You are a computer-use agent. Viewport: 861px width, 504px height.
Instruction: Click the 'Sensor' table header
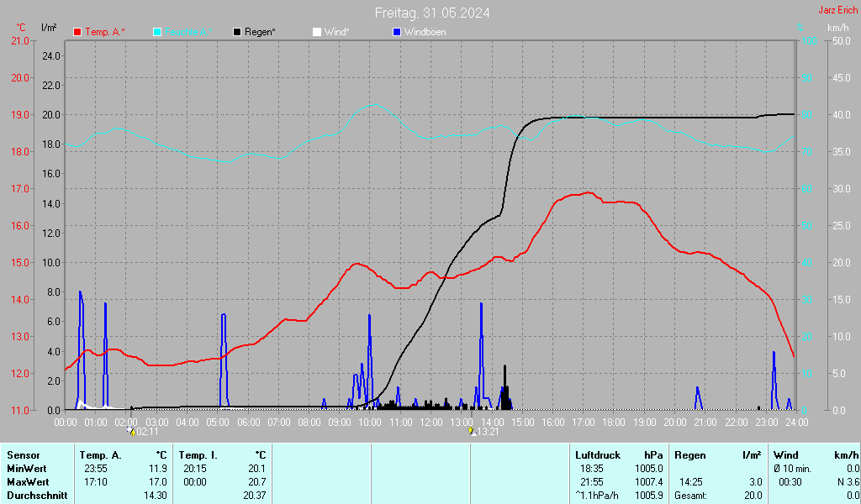pyautogui.click(x=23, y=455)
